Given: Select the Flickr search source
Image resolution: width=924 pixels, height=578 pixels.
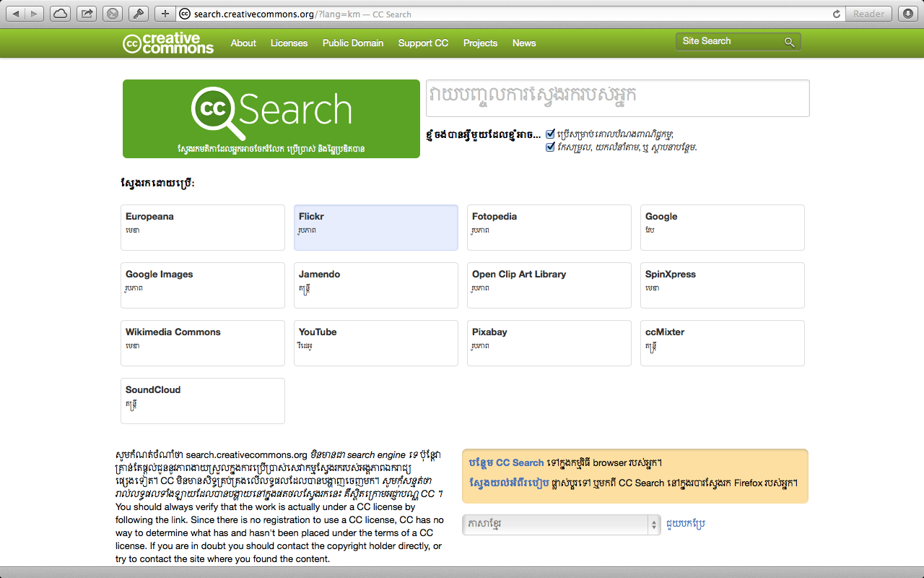Looking at the screenshot, I should tap(376, 228).
